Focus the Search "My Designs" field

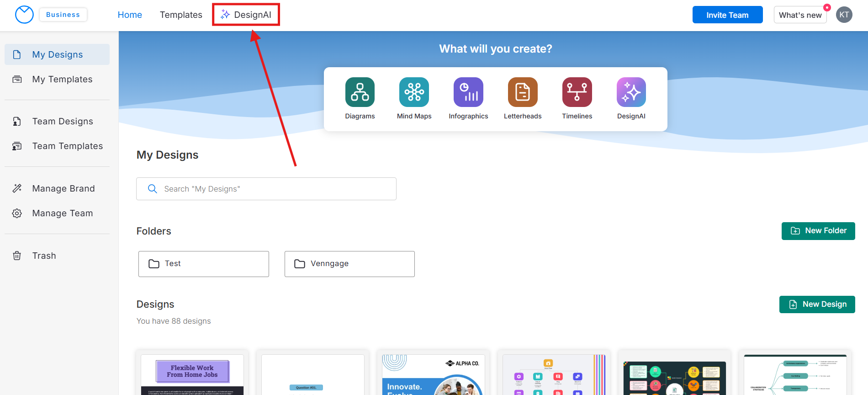(266, 189)
